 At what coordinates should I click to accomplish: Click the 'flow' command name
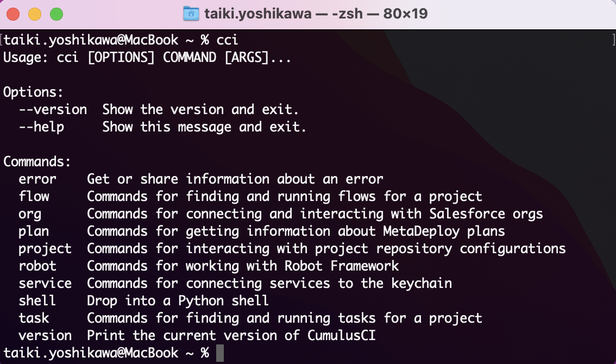34,197
